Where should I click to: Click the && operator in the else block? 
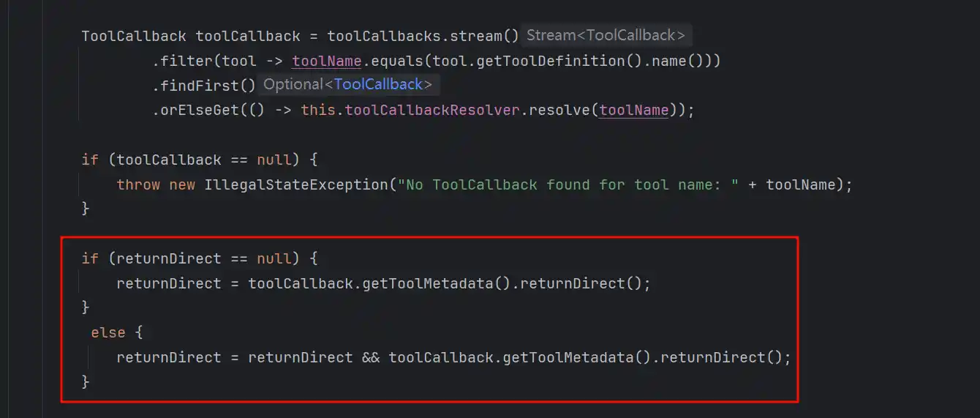click(371, 357)
